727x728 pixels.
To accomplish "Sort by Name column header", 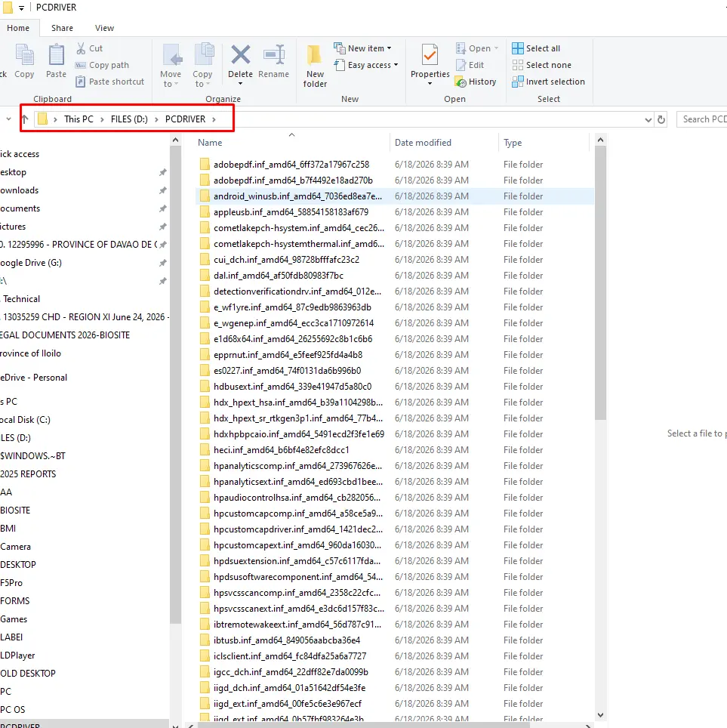I will (x=292, y=143).
